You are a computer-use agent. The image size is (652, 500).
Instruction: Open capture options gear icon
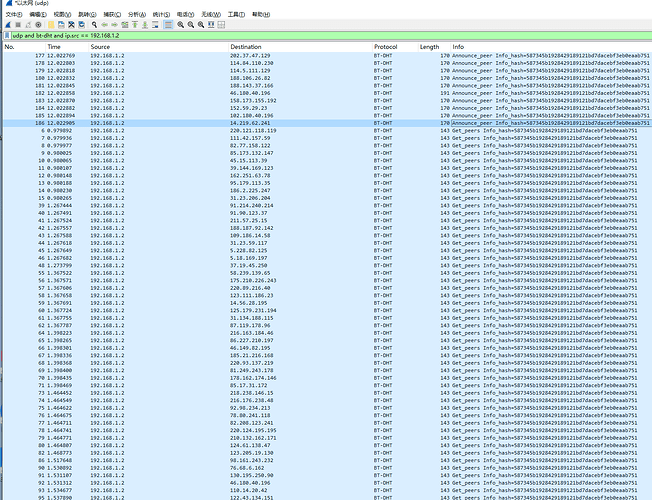pyautogui.click(x=38, y=25)
